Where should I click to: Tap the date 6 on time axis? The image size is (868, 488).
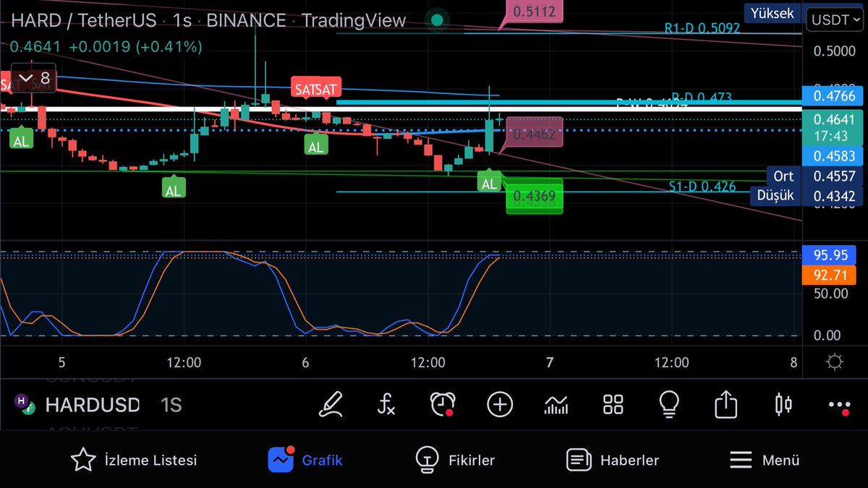(x=305, y=361)
